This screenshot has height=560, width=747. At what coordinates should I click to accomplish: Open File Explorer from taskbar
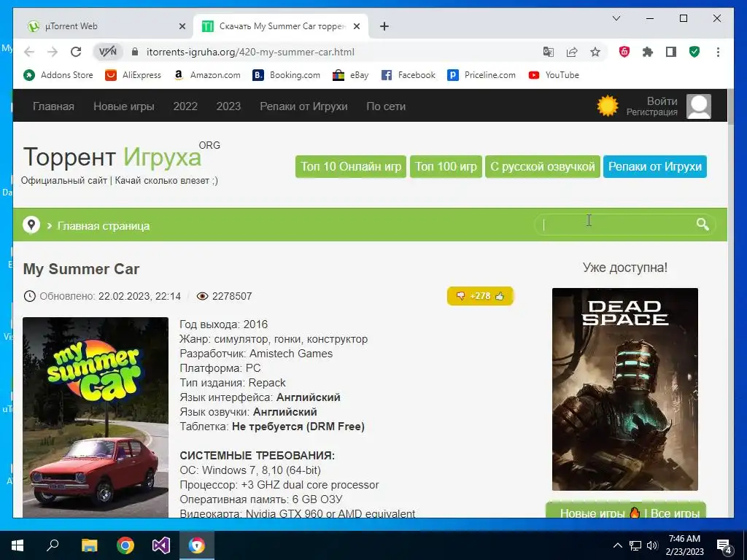coord(89,545)
